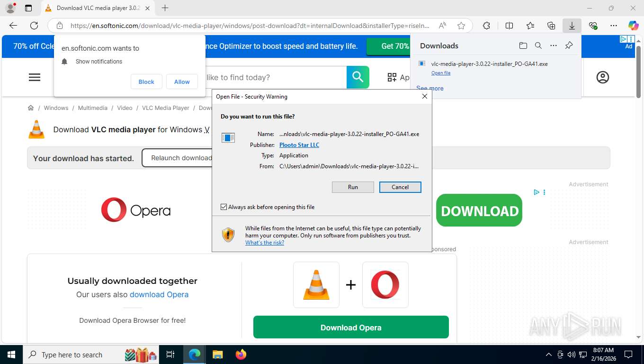Refresh the page with reload icon
This screenshot has width=644, height=364.
tap(34, 26)
